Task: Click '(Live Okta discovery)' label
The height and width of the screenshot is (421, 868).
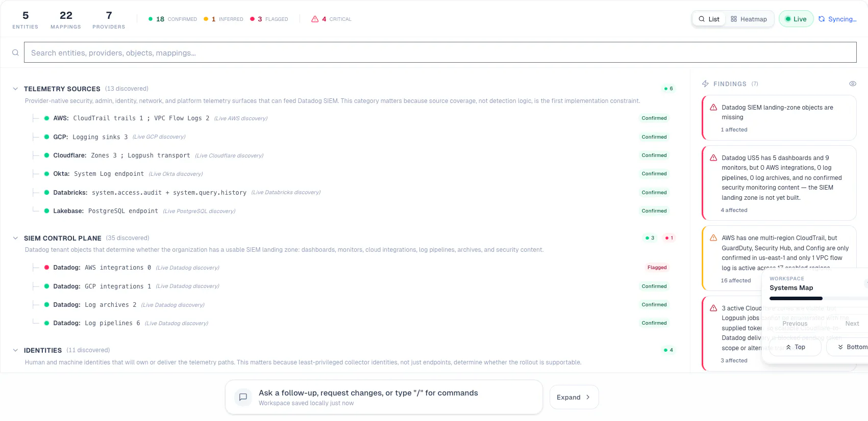Action: [x=176, y=174]
